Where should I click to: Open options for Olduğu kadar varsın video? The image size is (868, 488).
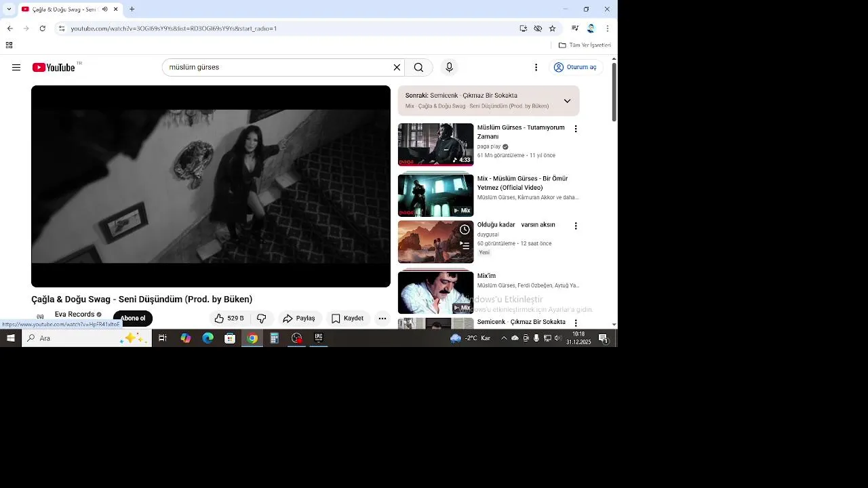(576, 226)
